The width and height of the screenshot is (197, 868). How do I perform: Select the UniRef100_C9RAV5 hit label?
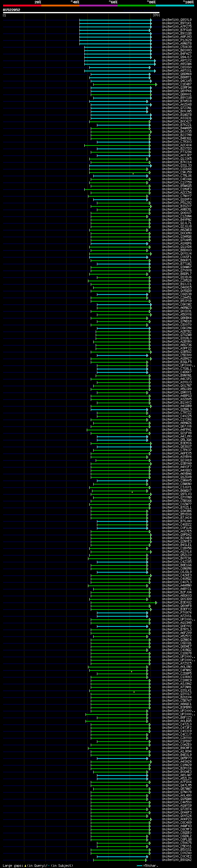coord(177,481)
